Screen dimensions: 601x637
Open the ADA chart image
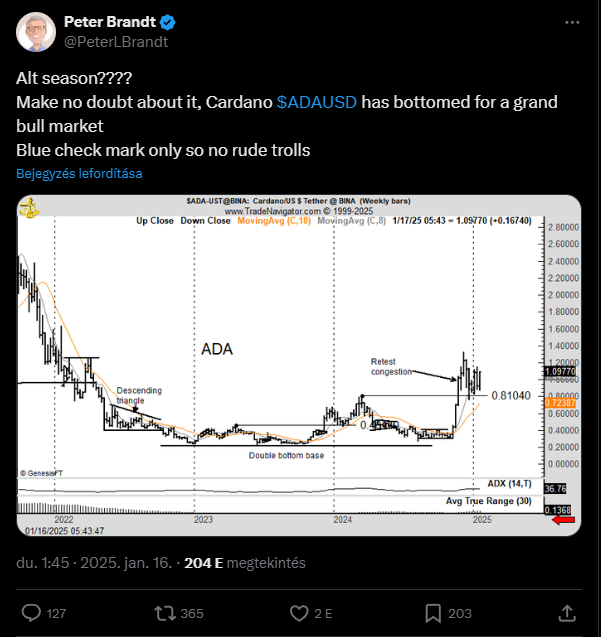[x=299, y=366]
